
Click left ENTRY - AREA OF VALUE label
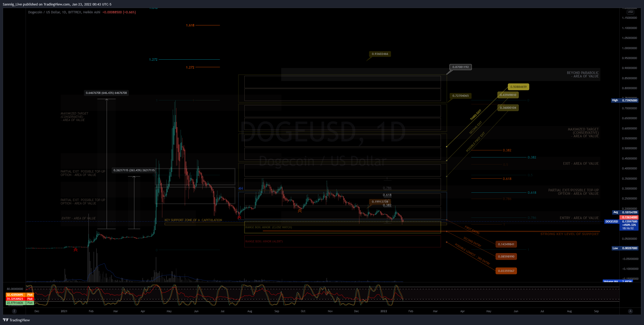(x=79, y=218)
